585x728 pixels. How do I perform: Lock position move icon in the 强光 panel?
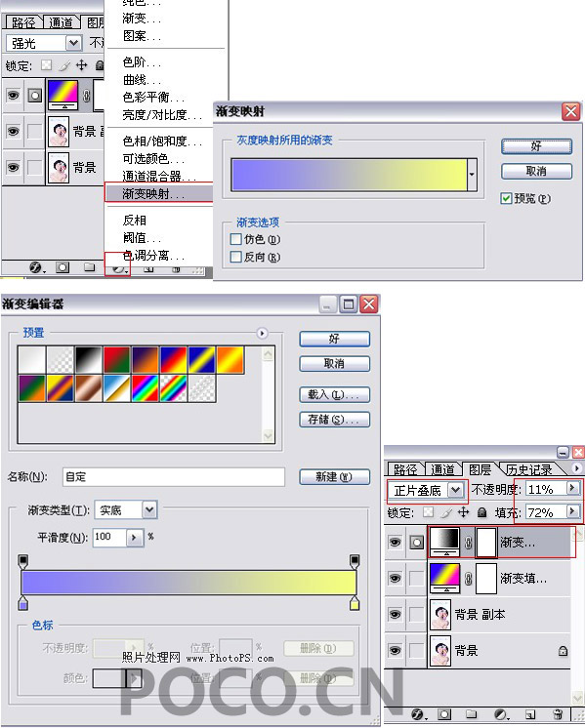82,65
